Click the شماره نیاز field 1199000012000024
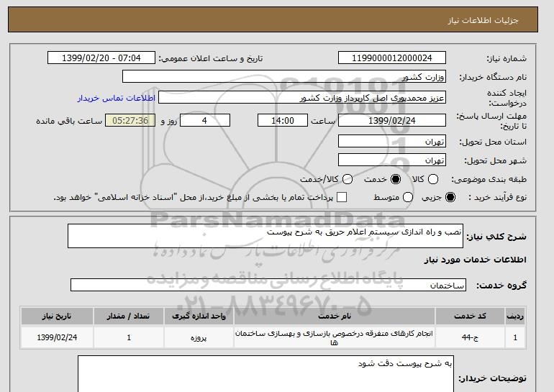This screenshot has height=392, width=554. pos(392,58)
